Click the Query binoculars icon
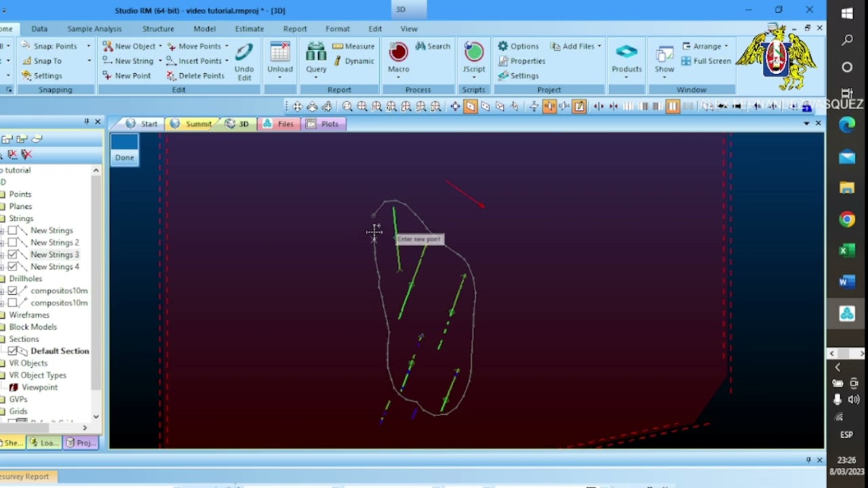Screen dimensions: 868x488 (316, 53)
